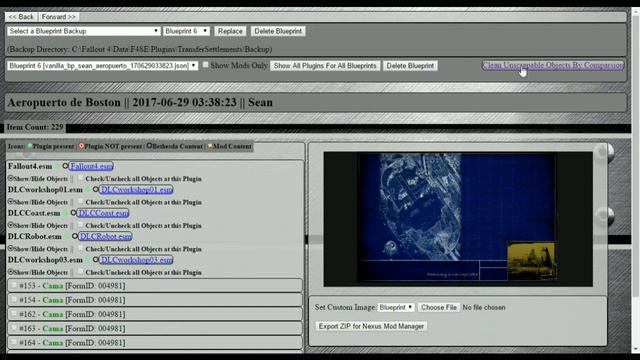Check all objects for the DLCworkshop03.esm plugin
640x360 pixels.
[x=80, y=271]
